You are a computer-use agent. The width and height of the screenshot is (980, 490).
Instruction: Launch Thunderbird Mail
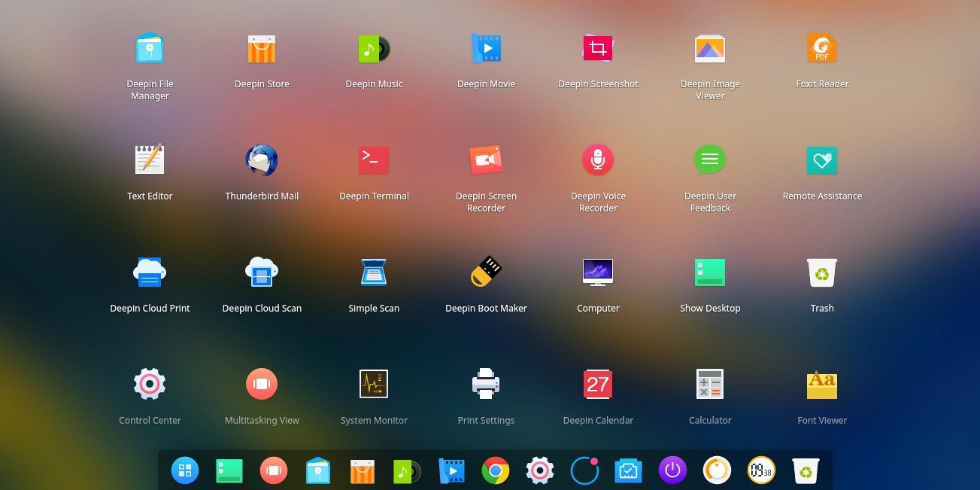pos(262,161)
